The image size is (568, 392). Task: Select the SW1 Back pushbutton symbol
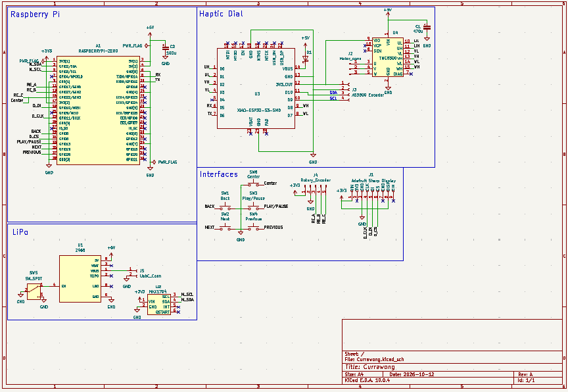[x=225, y=208]
